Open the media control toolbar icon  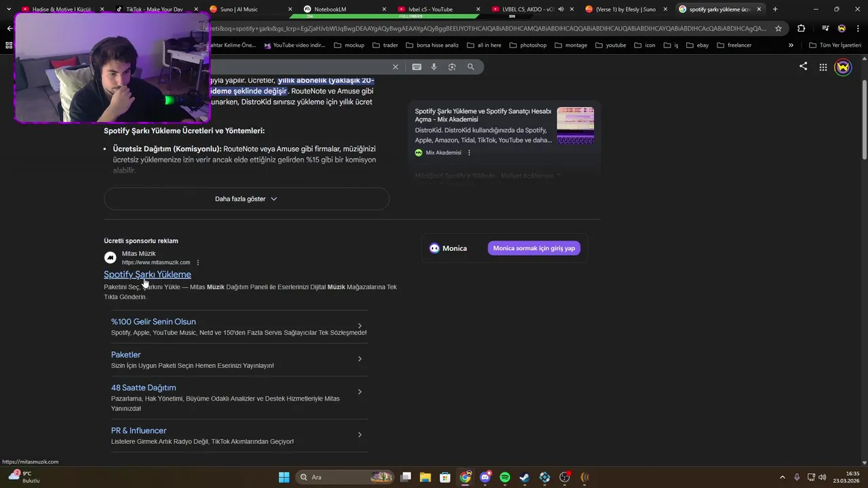coord(825,28)
